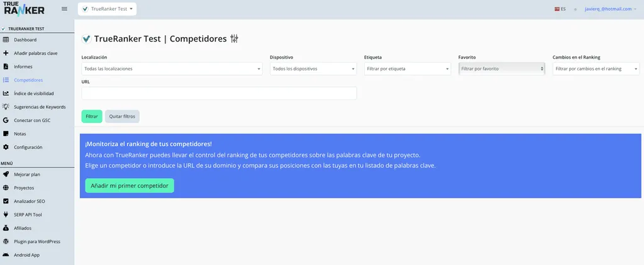This screenshot has height=265, width=644.
Task: Click the green Filtrar button
Action: [92, 116]
